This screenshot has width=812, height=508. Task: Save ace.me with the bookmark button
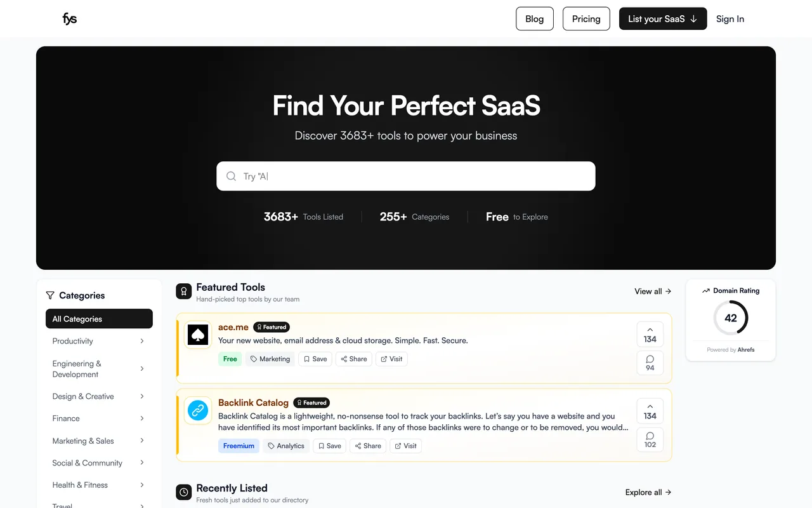[315, 359]
